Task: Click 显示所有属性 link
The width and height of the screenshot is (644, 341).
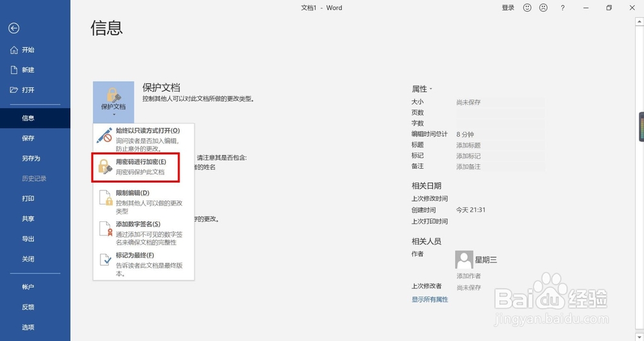Action: click(430, 300)
